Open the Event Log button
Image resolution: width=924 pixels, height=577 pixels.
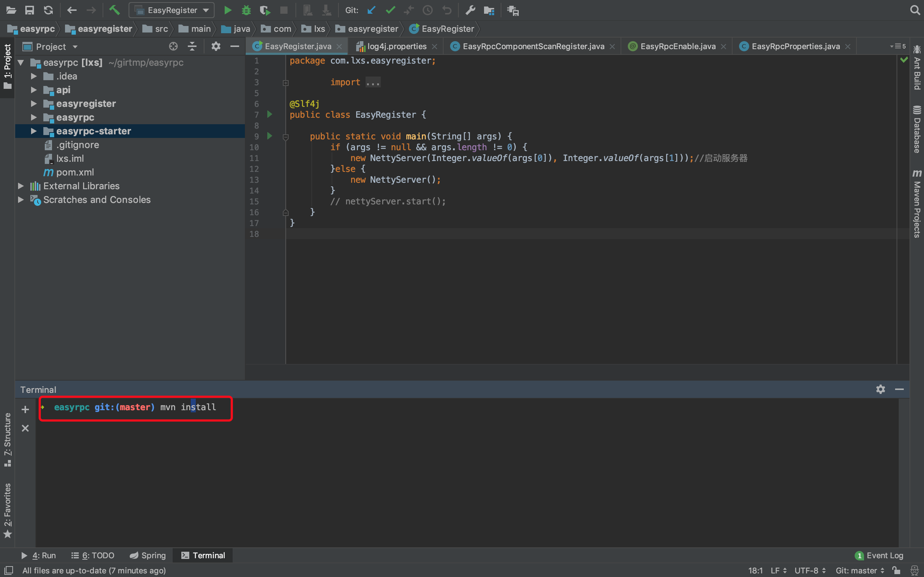point(880,555)
